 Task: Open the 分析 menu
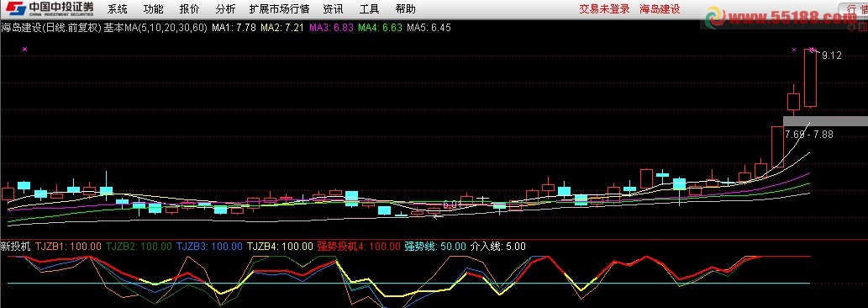(x=225, y=9)
